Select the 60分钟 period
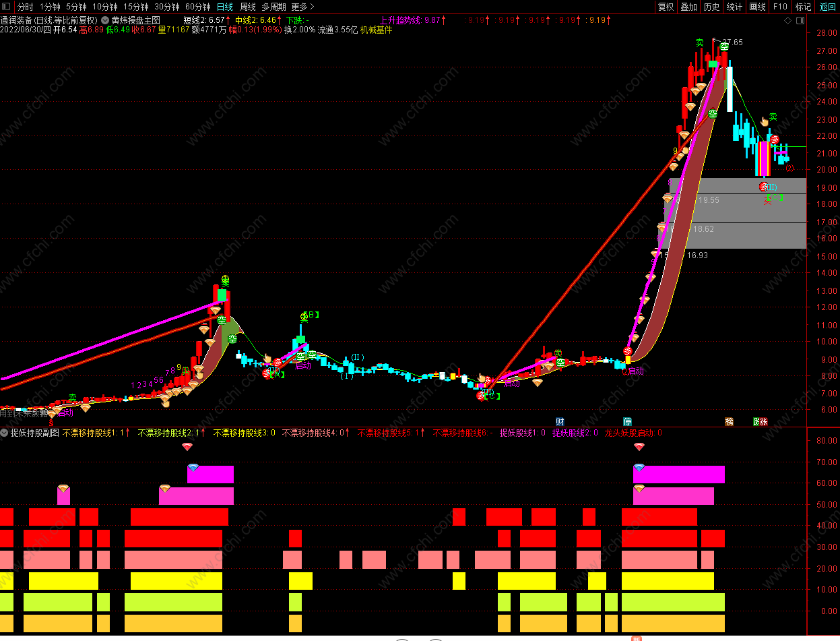Image resolution: width=840 pixels, height=641 pixels. (198, 7)
